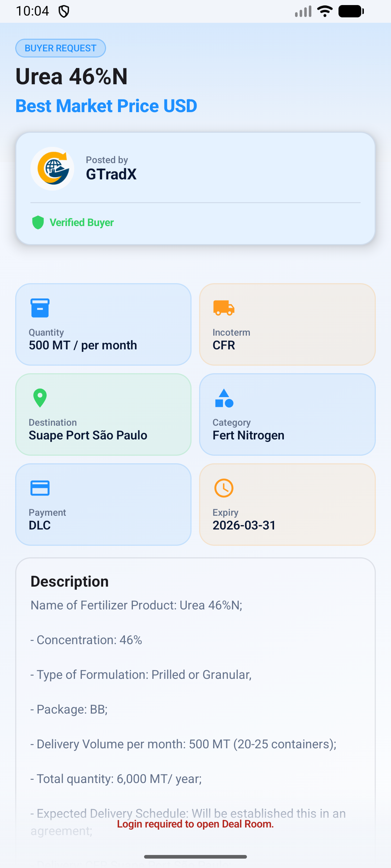Select the CFR incoterm value
The height and width of the screenshot is (868, 391).
224,345
